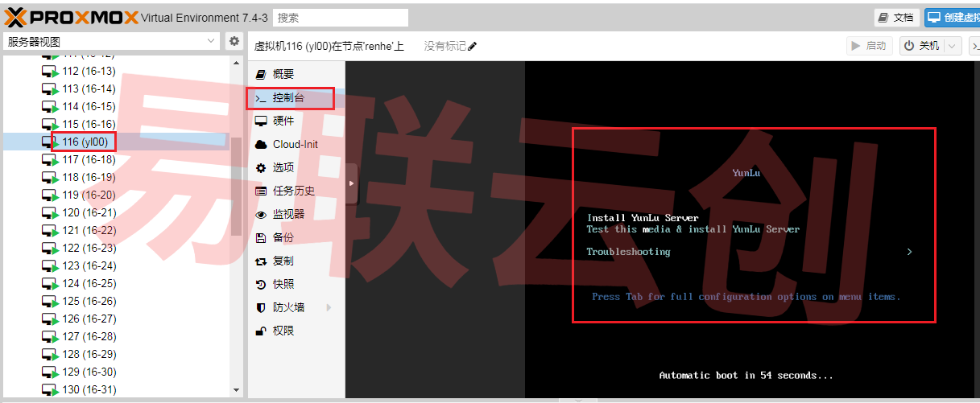Open the 服务器视图 view dropdown
Screen dimensions: 980x403
[110, 42]
